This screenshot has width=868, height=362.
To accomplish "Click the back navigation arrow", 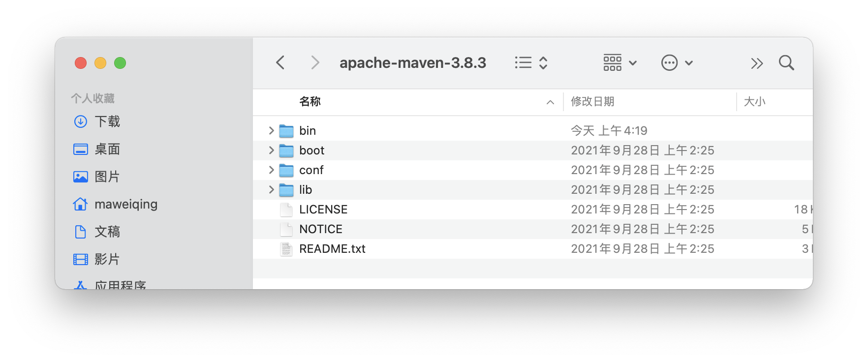I will point(280,63).
